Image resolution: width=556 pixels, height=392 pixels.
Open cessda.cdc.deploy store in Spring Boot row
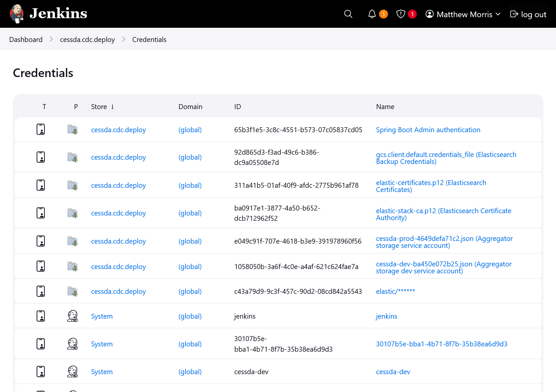click(118, 130)
